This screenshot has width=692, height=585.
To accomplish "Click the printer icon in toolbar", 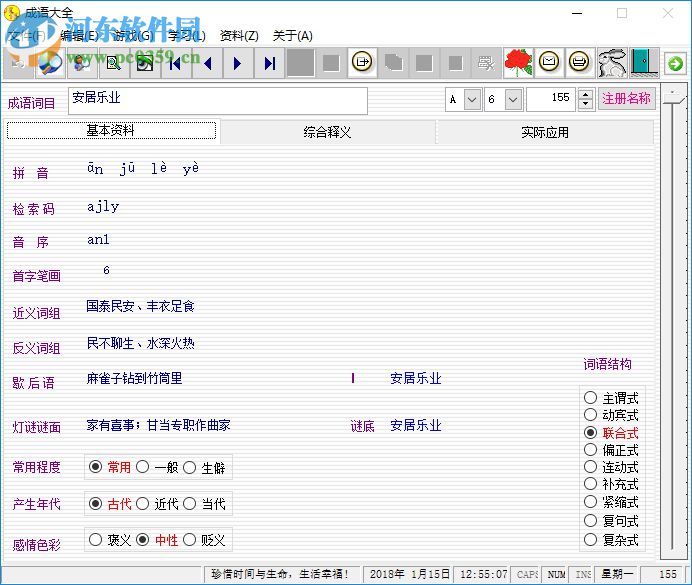I will (579, 64).
